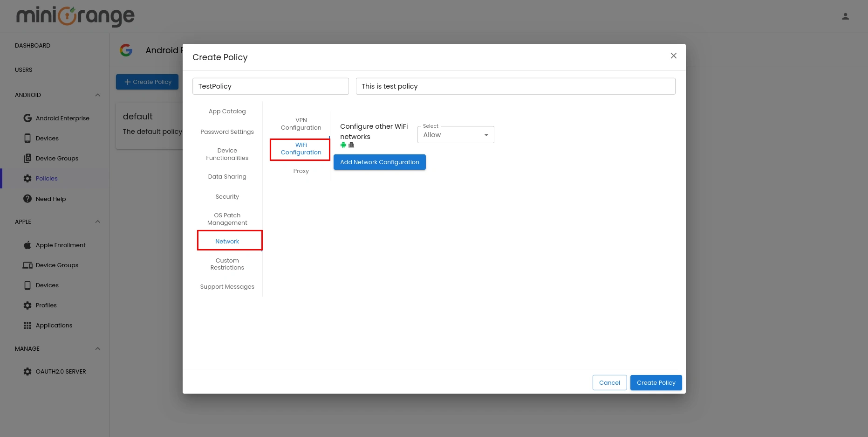Viewport: 868px width, 437px height.
Task: Click the gear icon beside OAUTH2.0 SERVER
Action: click(x=27, y=371)
